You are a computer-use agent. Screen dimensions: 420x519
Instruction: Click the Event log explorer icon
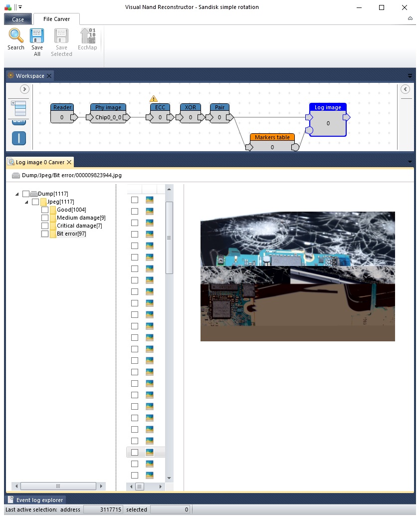click(10, 500)
